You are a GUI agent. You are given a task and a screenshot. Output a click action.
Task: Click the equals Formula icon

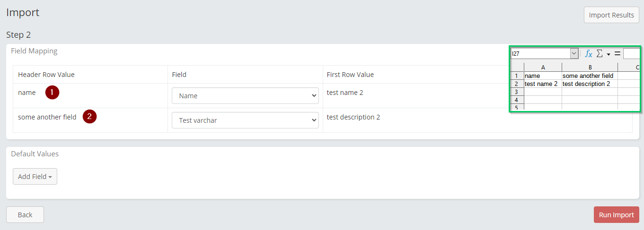tap(617, 54)
